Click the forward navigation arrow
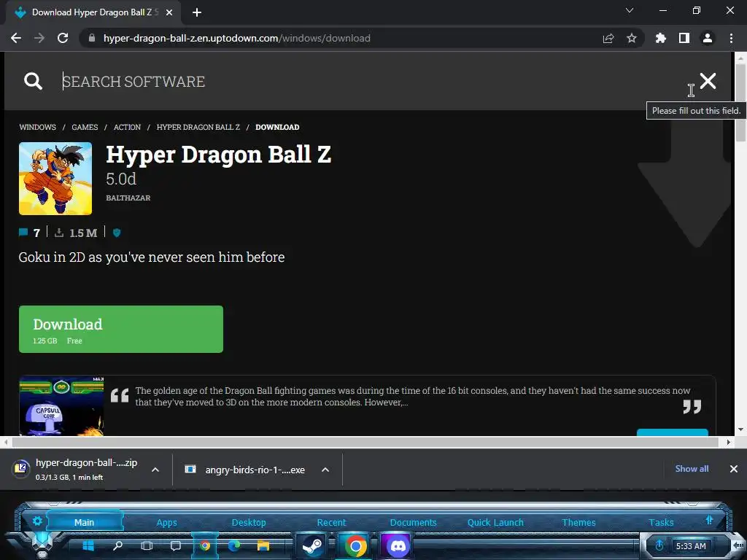 [x=39, y=38]
